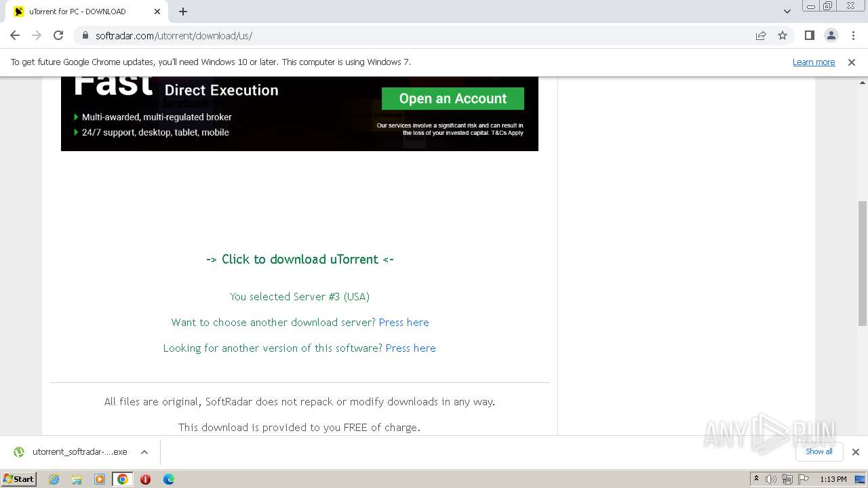Click 'All files are original' notice text
The width and height of the screenshot is (868, 488).
pyautogui.click(x=300, y=401)
